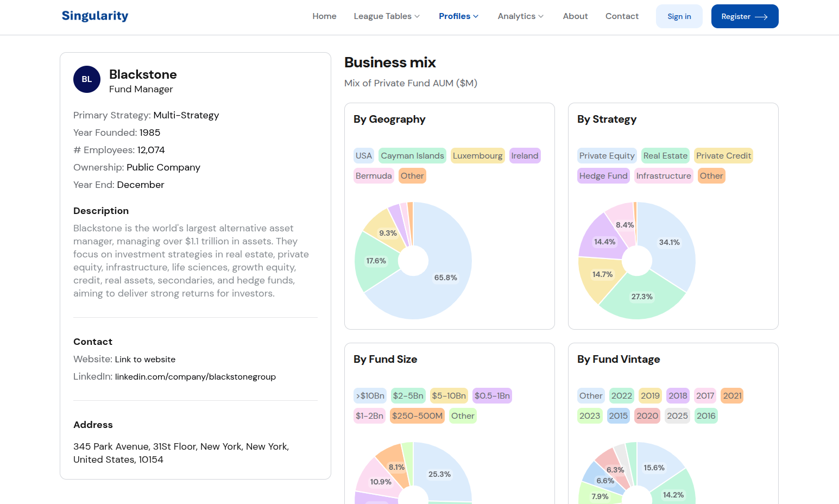
Task: Click the arrow icon inside the Register button
Action: pyautogui.click(x=762, y=16)
